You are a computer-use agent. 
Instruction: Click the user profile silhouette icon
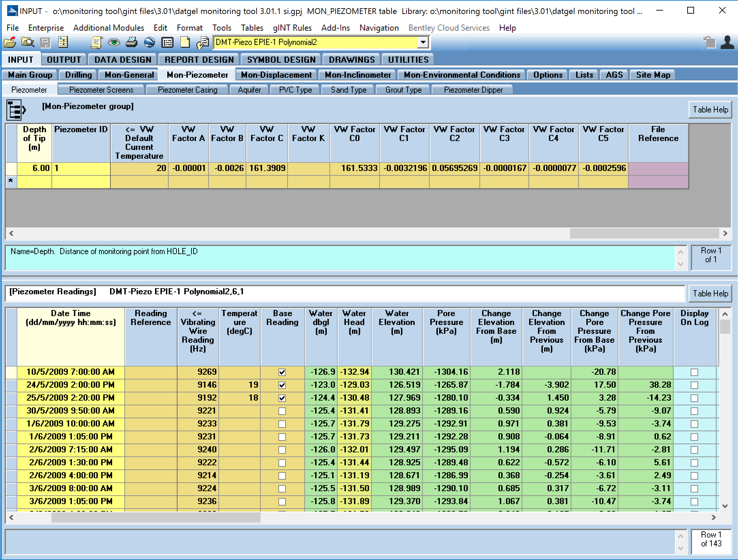pos(727,43)
